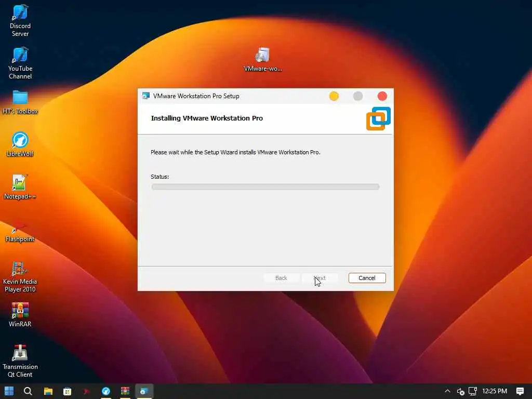Screen dimensions: 532x399
Task: Click the installation status progress bar
Action: pos(265,187)
